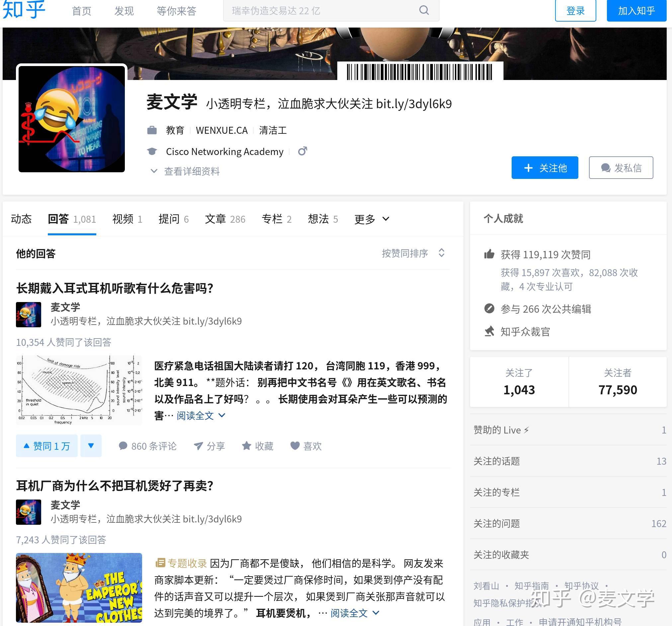Click the star 收藏 icon
The width and height of the screenshot is (672, 626).
[x=246, y=446]
